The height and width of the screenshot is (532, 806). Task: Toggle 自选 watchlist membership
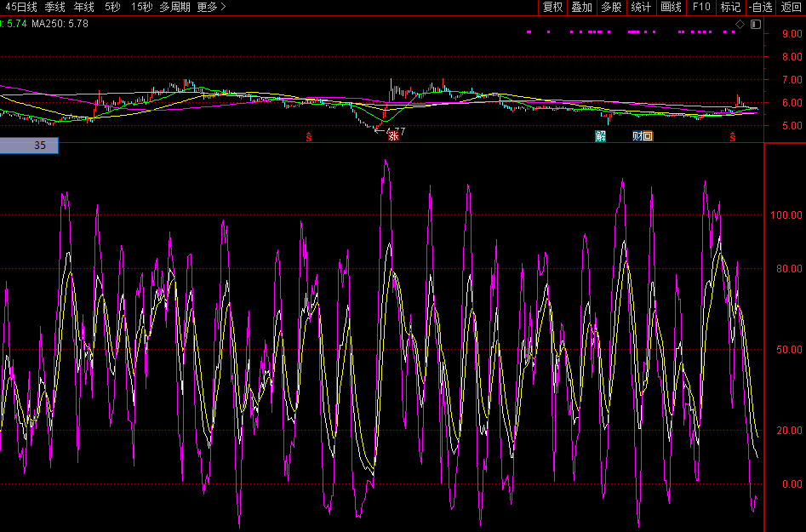[x=761, y=7]
